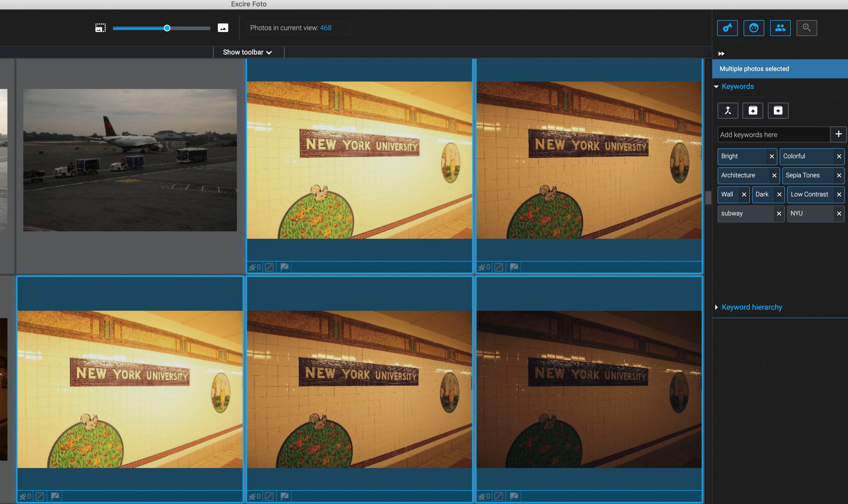Screen dimensions: 848x504
Task: Select the airplane on tarmac photo
Action: pos(130,160)
